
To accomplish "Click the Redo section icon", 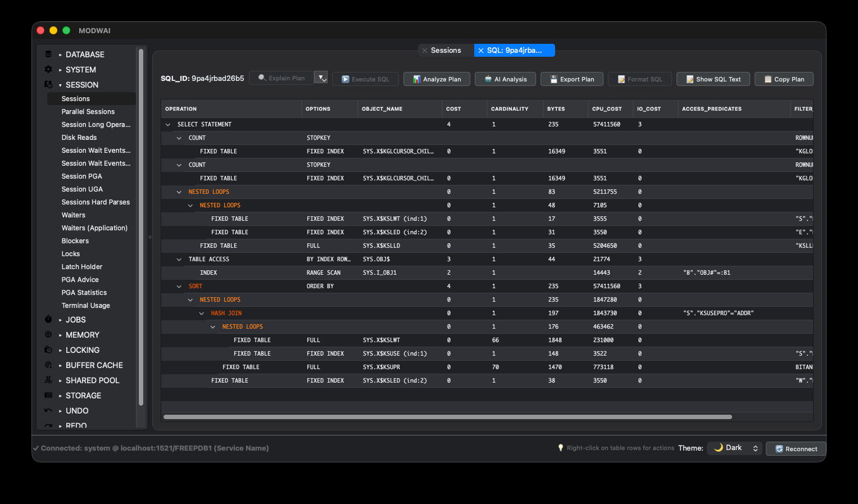I will point(47,425).
